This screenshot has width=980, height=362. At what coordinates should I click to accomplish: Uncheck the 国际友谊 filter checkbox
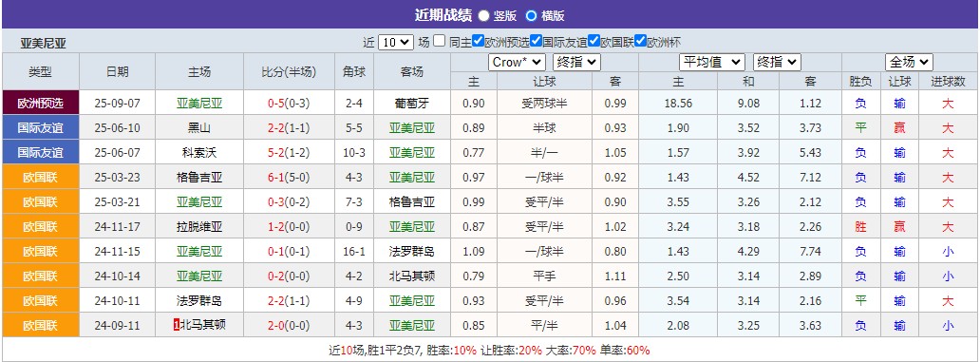click(x=536, y=41)
